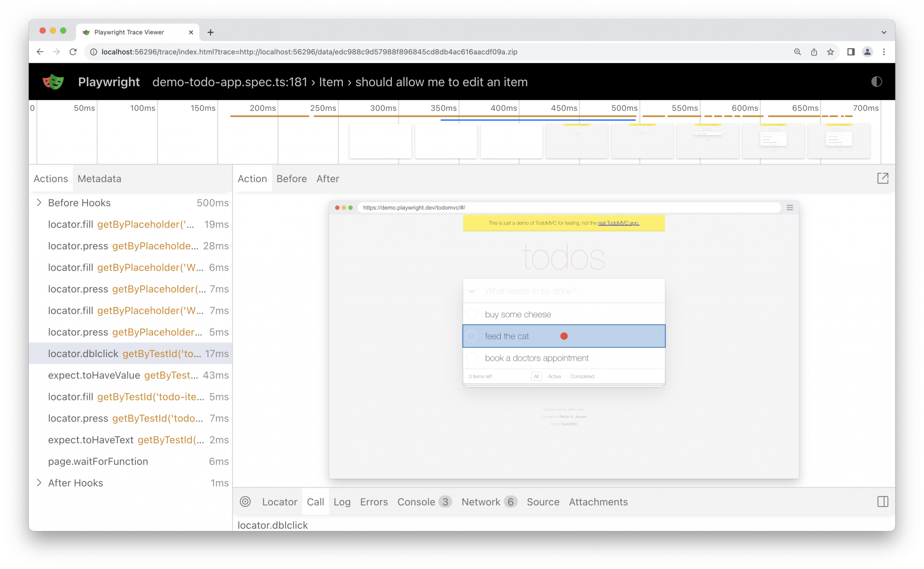Click the toggle-all chevron in the todo input
Viewport: 924px width, 569px height.
click(x=472, y=291)
